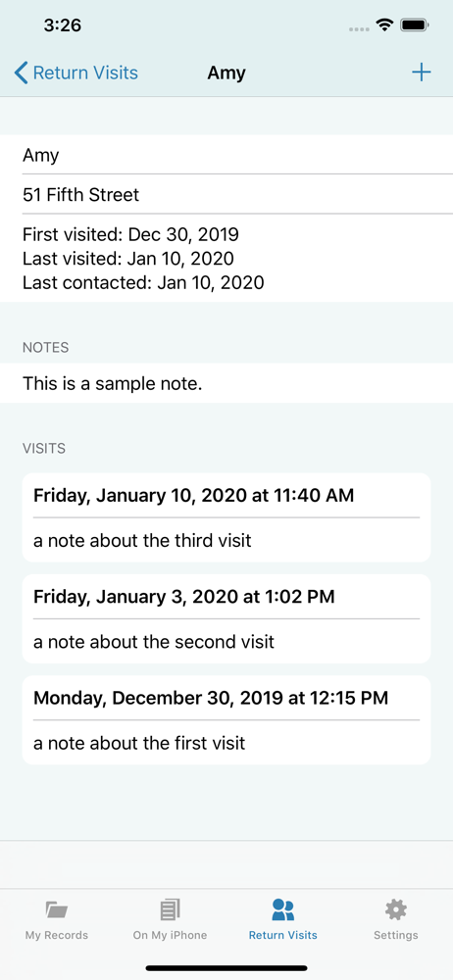The image size is (453, 980).
Task: Switch to the Settings tab label
Action: [x=396, y=936]
